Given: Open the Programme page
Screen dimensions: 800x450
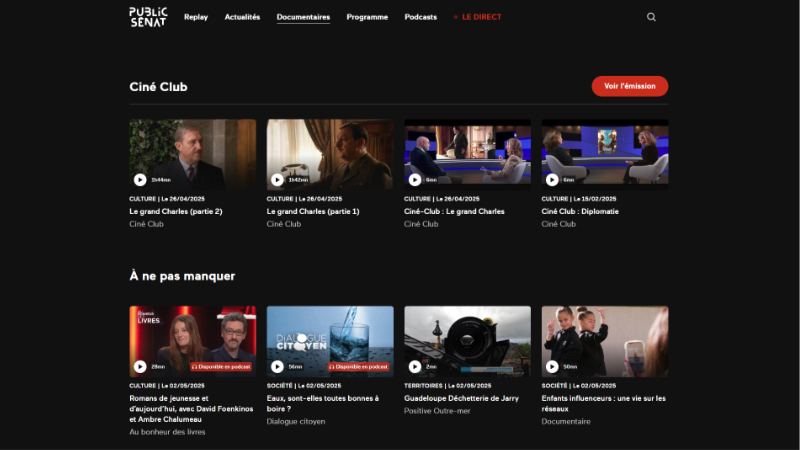Looking at the screenshot, I should pos(367,17).
